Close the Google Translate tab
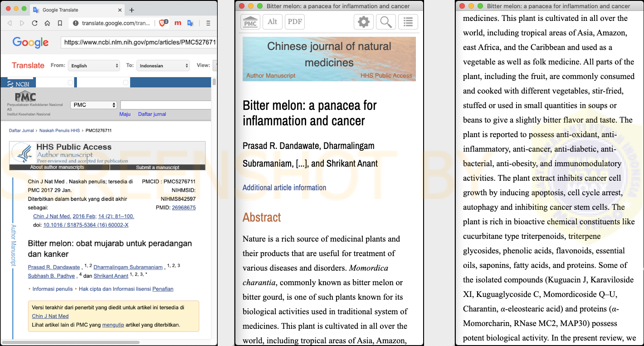Screen dimensions: 644x346 point(120,10)
